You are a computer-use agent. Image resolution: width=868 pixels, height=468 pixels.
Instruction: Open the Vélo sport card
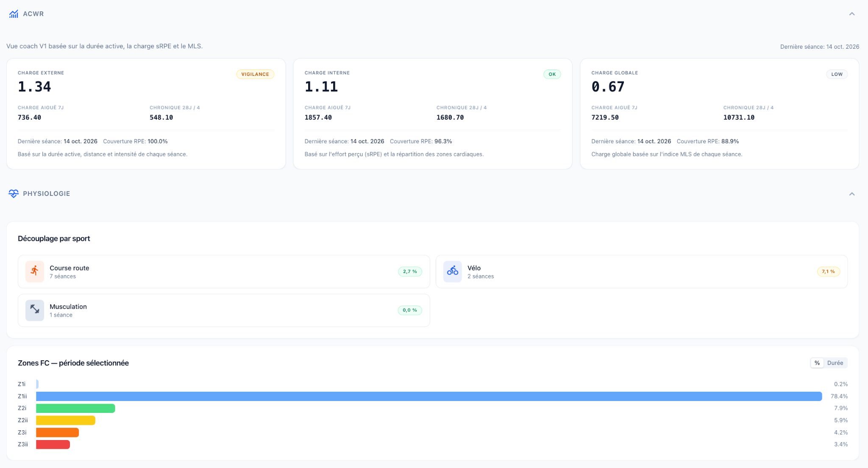click(642, 272)
